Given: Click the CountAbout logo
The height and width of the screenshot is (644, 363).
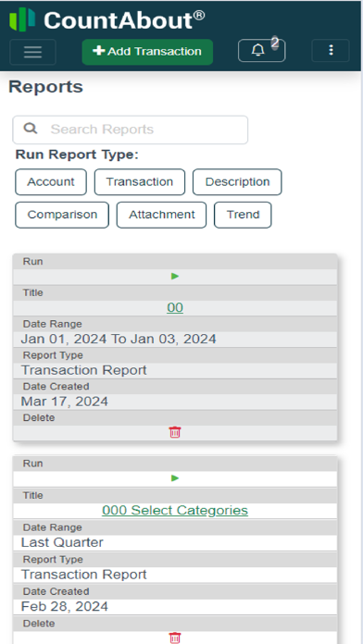Looking at the screenshot, I should (106, 19).
